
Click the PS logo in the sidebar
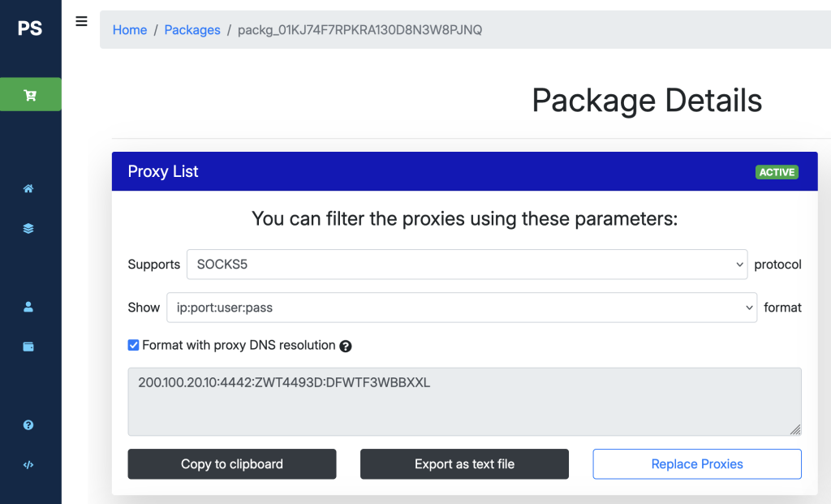[30, 28]
